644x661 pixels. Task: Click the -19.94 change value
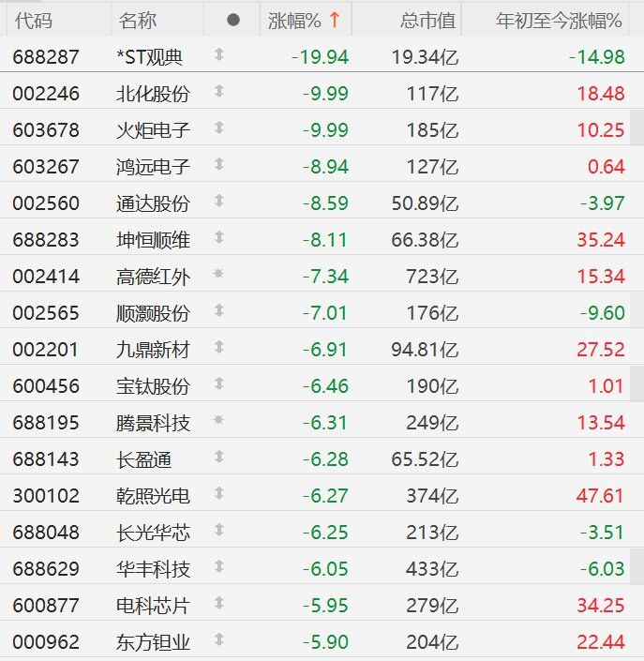click(x=321, y=57)
